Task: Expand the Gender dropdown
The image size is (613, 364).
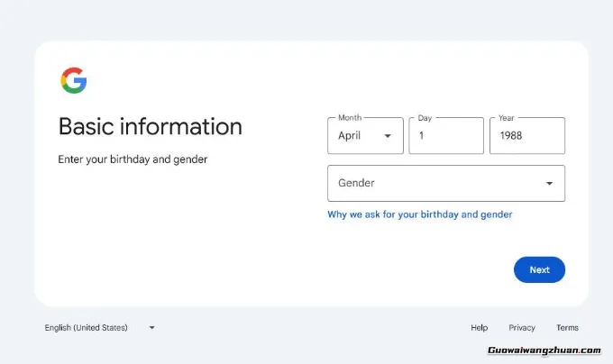Action: pyautogui.click(x=445, y=184)
